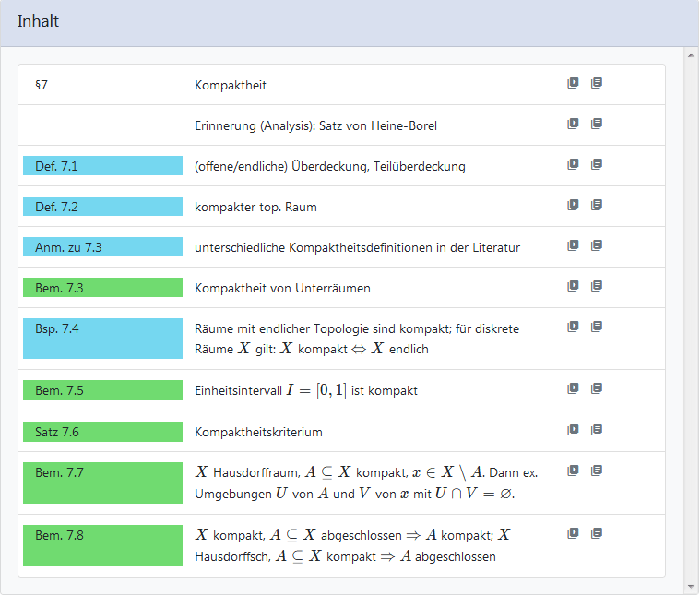Open notes icon for Anm. zu 7.3
The height and width of the screenshot is (596, 700).
[x=597, y=245]
